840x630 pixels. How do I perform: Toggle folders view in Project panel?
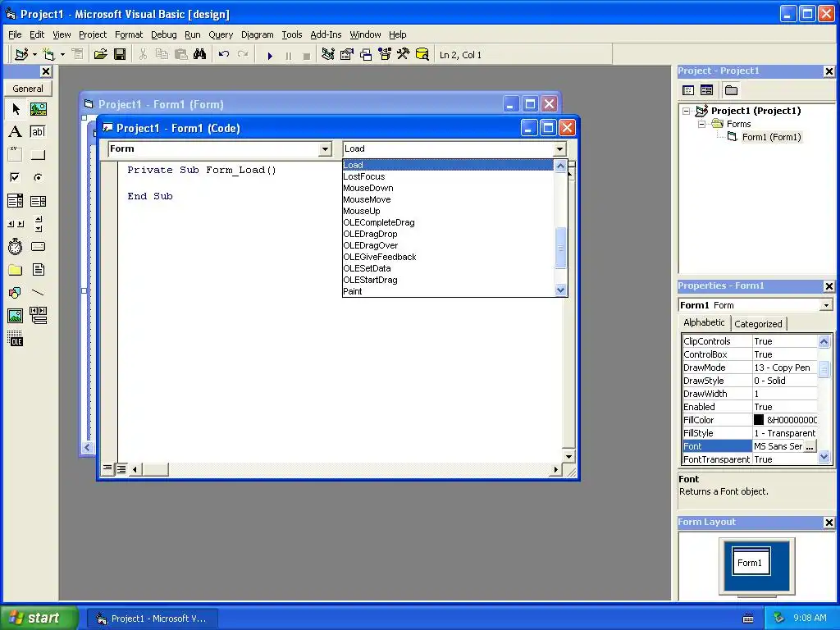[731, 90]
